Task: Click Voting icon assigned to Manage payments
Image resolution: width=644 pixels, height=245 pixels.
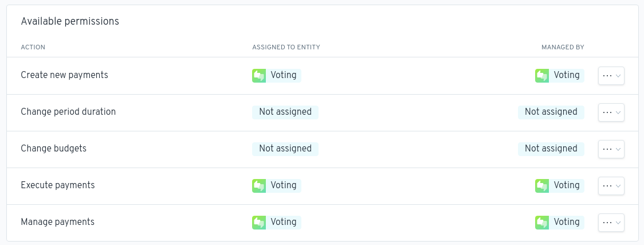Action: click(x=259, y=223)
